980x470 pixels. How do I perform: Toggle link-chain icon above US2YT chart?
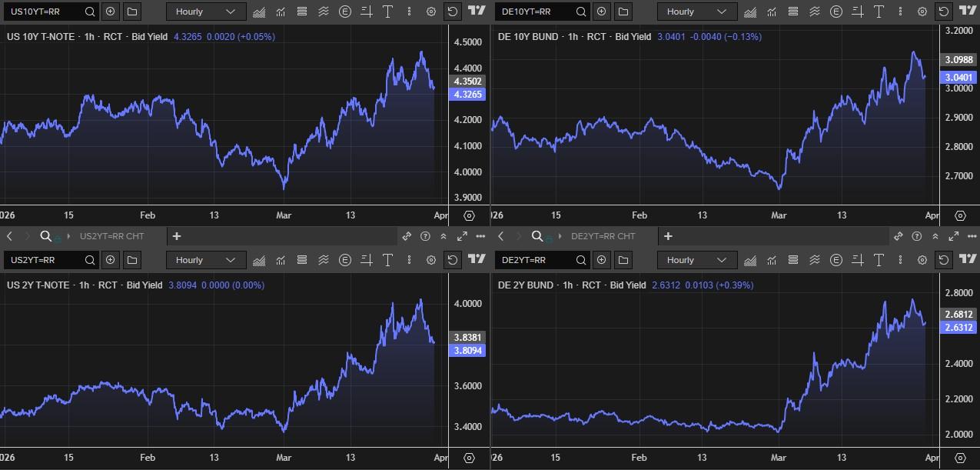pyautogui.click(x=407, y=236)
